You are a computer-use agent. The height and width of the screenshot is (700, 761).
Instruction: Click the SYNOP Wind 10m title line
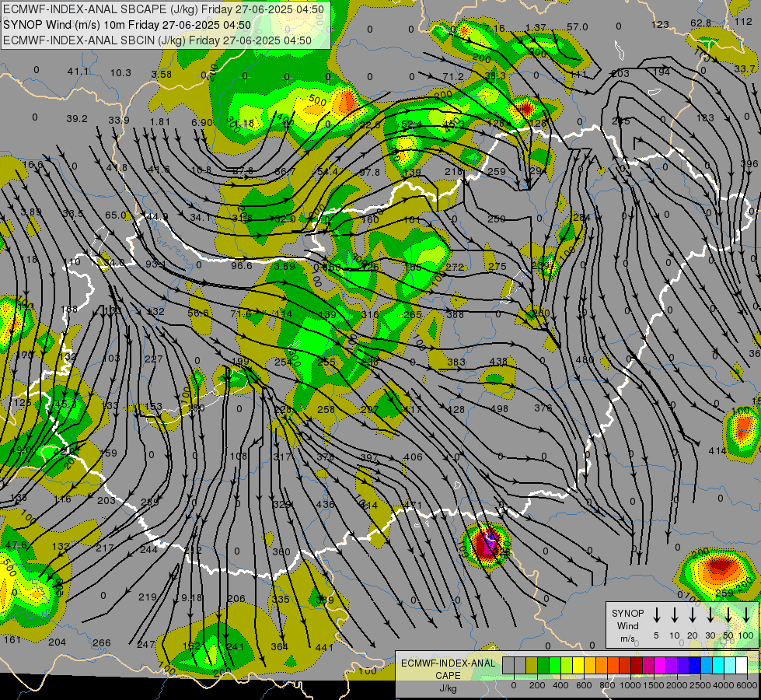tap(127, 25)
